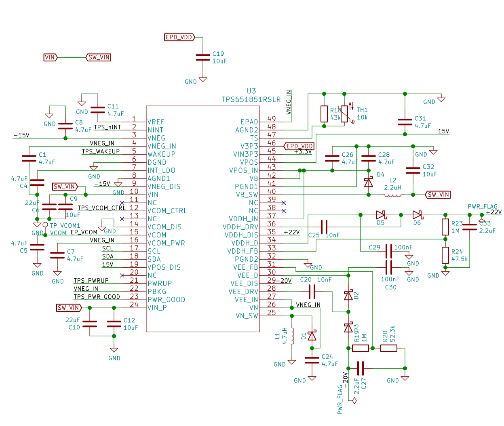Select the TPS_PWR_GOOD net label

97,297
